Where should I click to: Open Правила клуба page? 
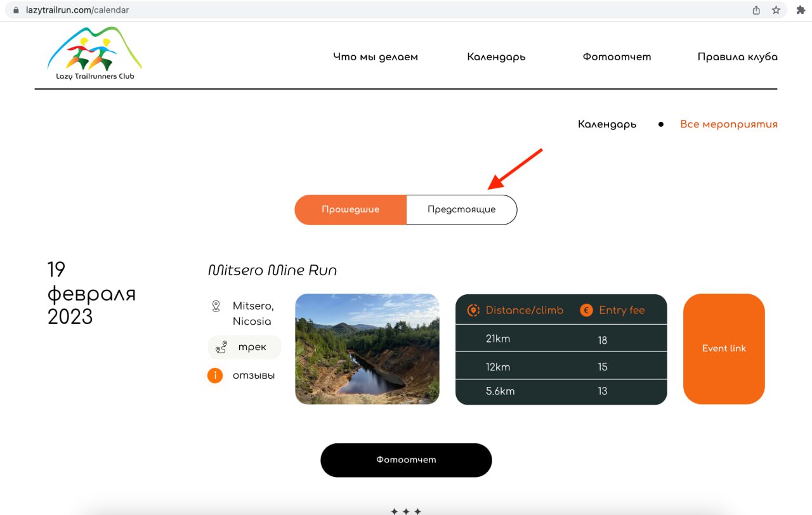click(737, 56)
